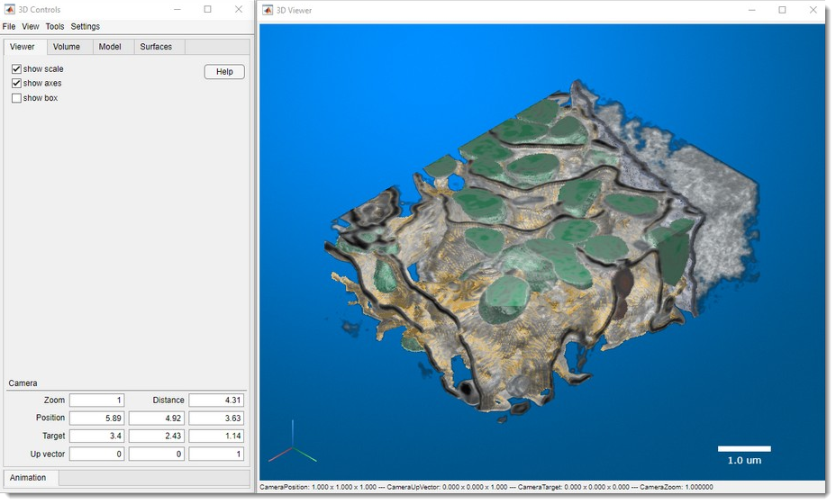836x504 pixels.
Task: Switch to the Volume tab
Action: pyautogui.click(x=67, y=47)
